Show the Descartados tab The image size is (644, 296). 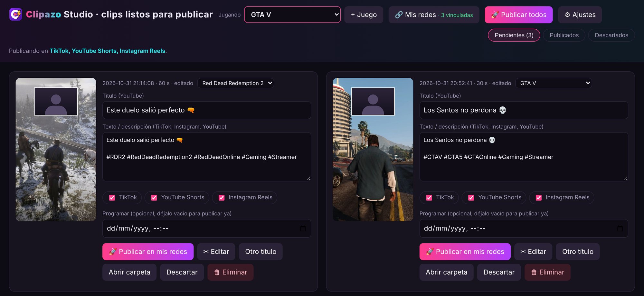tap(611, 35)
